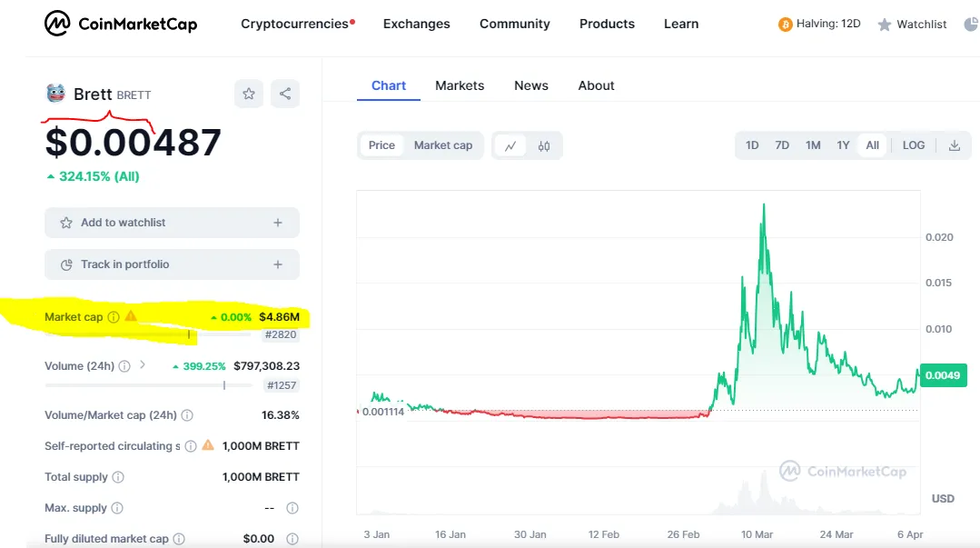Download chart data icon

(x=955, y=145)
